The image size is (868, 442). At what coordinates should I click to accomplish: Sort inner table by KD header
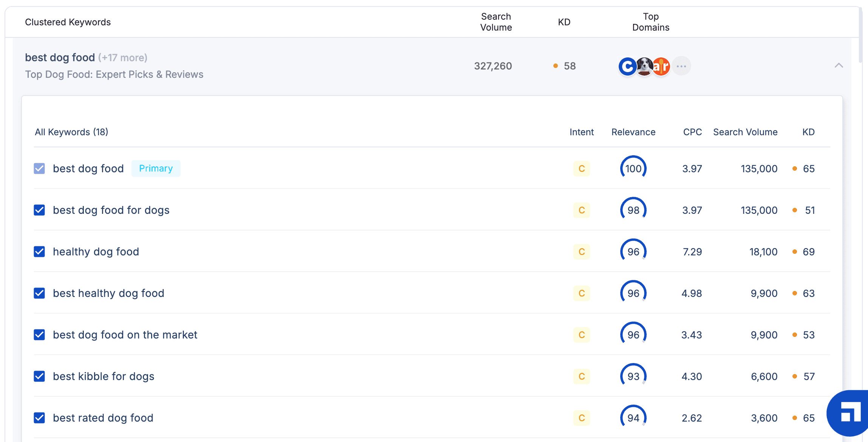point(808,132)
